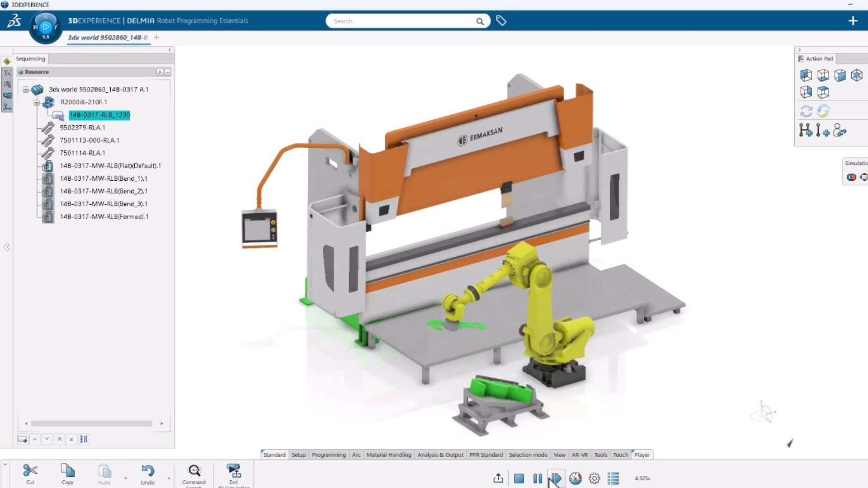868x488 pixels.
Task: Open simulation player settings gear
Action: point(594,478)
